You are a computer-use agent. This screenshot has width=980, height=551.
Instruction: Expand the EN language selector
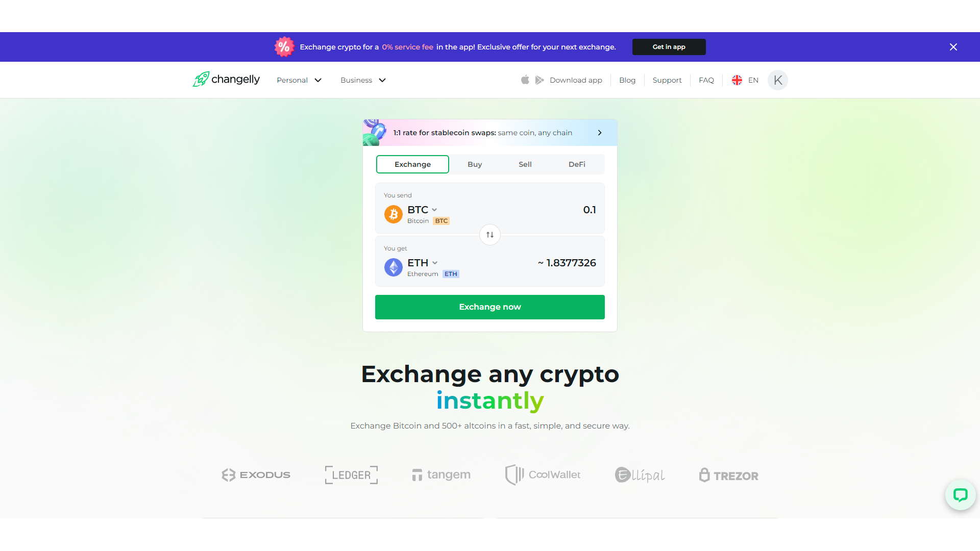[x=746, y=80]
